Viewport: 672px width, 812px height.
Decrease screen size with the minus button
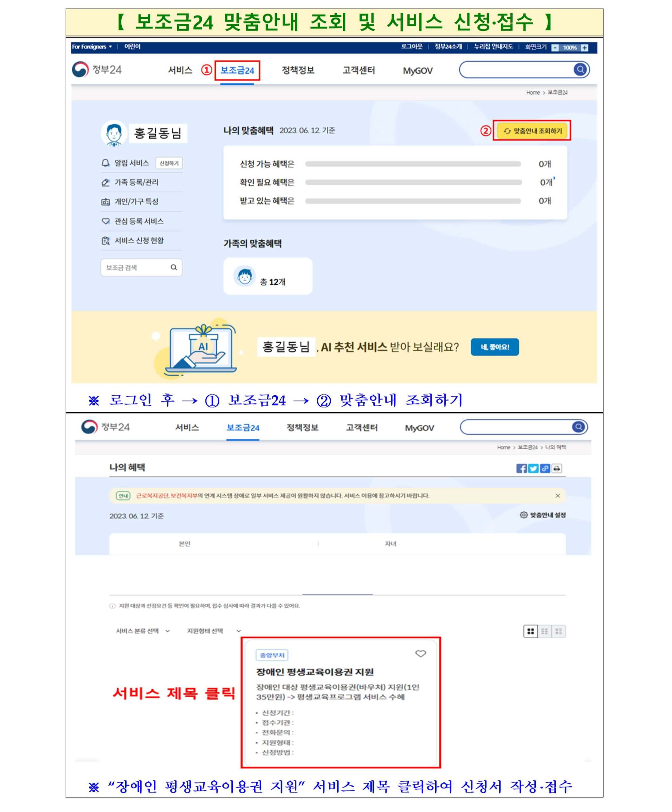tap(555, 48)
